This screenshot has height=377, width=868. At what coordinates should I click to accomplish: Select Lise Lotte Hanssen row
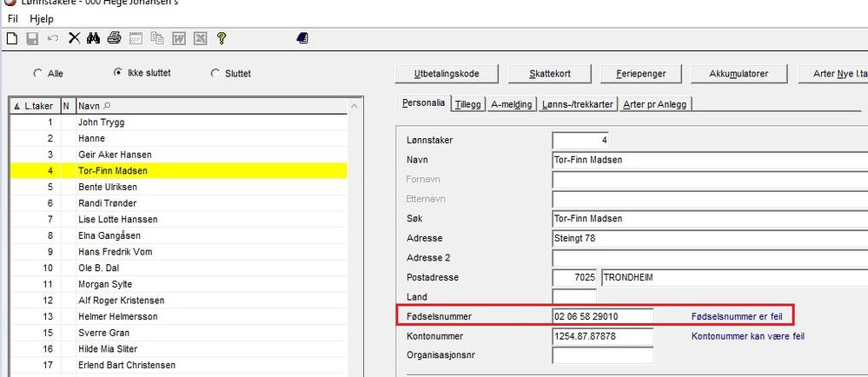click(178, 219)
